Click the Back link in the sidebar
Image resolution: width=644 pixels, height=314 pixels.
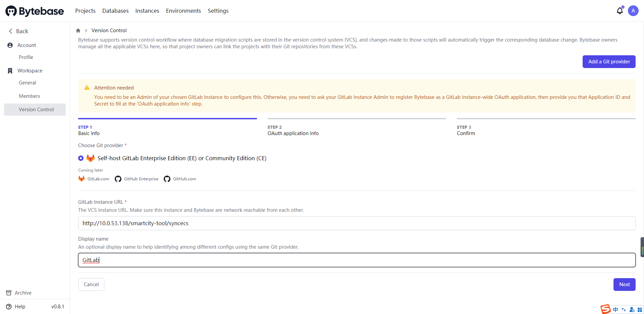22,31
